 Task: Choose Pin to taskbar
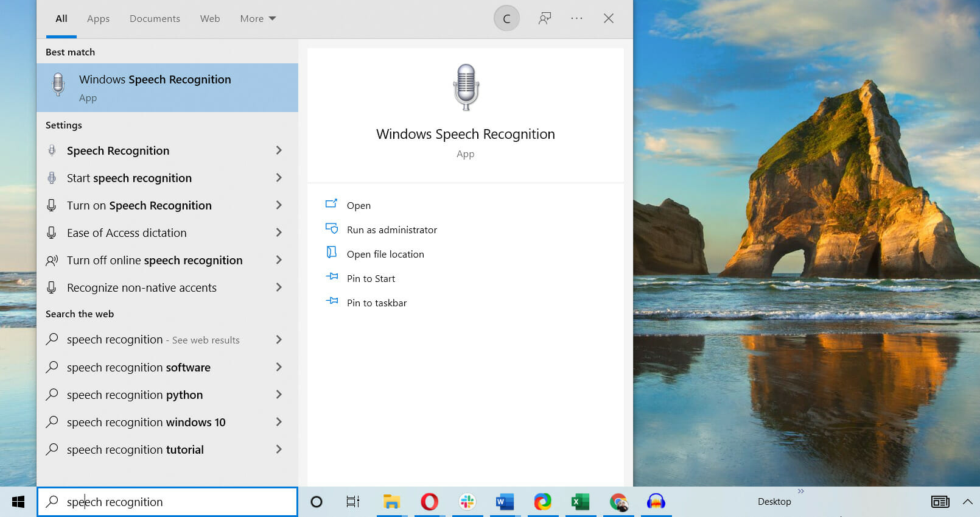[x=377, y=303]
